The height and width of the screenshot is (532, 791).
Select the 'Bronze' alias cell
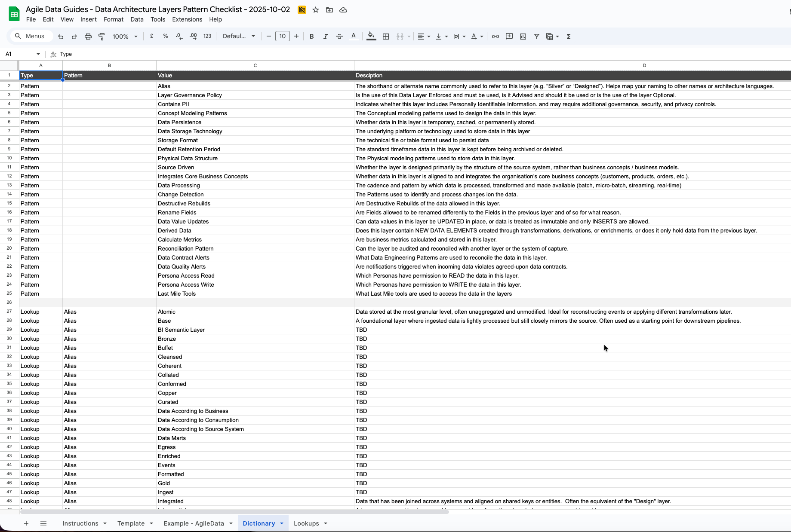point(255,339)
